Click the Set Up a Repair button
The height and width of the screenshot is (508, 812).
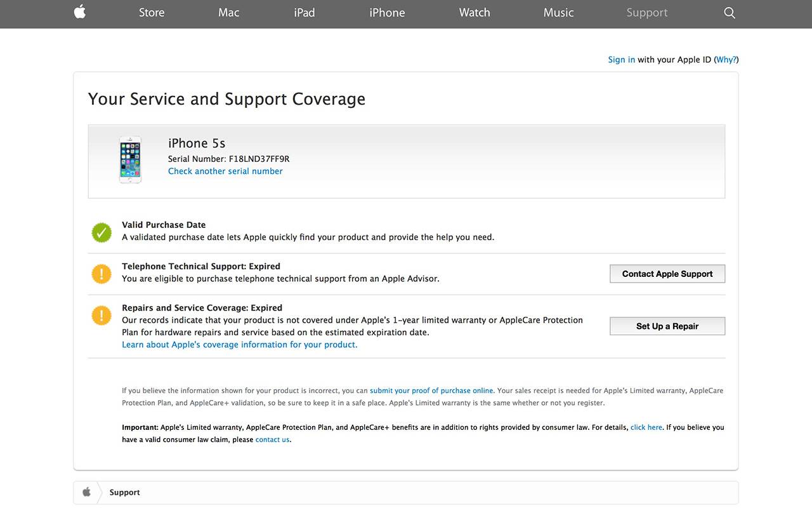[x=667, y=326]
